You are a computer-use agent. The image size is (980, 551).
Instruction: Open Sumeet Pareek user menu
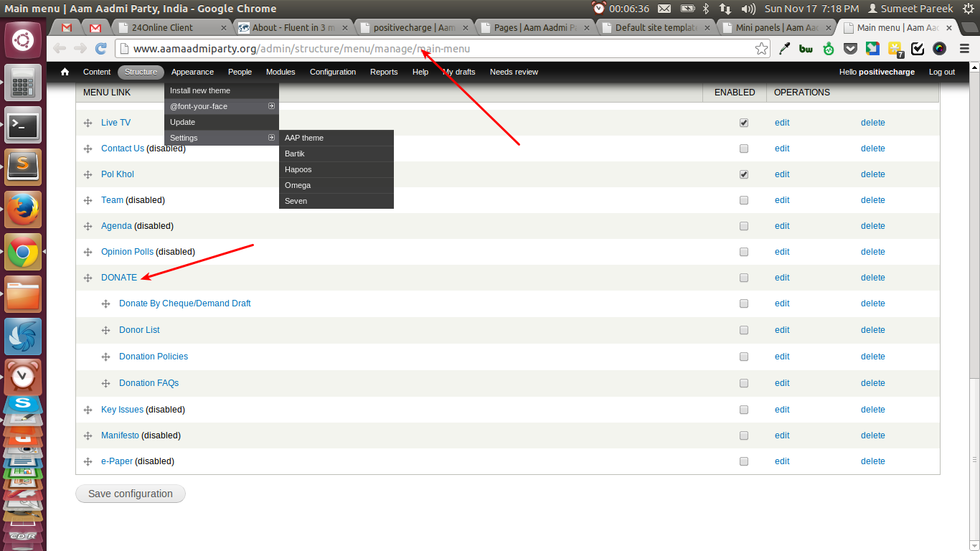(910, 9)
